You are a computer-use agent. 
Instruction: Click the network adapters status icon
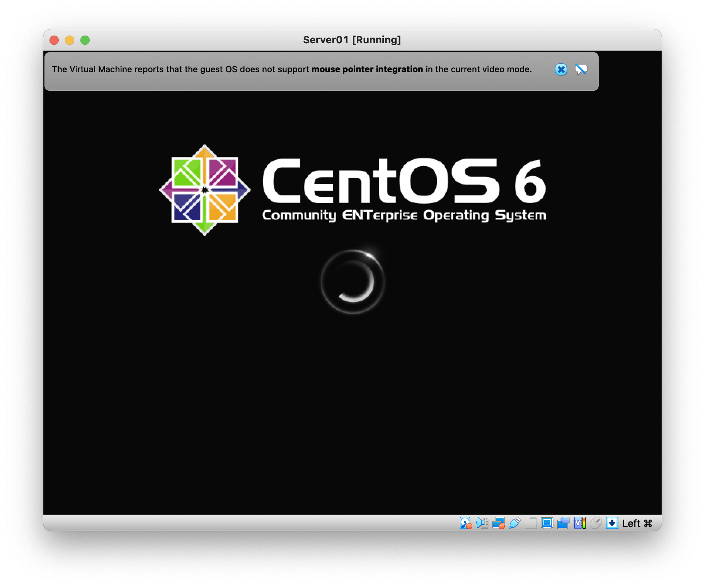[499, 523]
